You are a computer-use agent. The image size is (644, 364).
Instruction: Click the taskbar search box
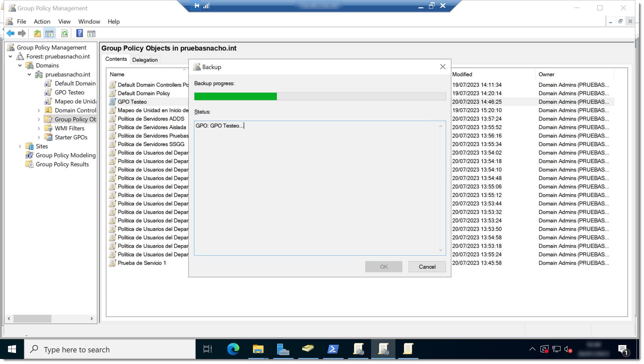pos(110,349)
